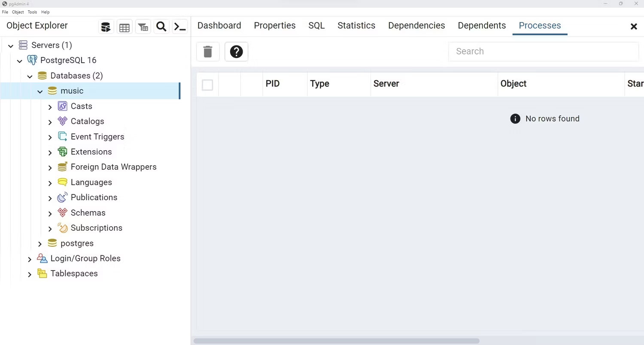Viewport: 644px width, 345px height.
Task: Open the help question mark icon
Action: pos(236,52)
